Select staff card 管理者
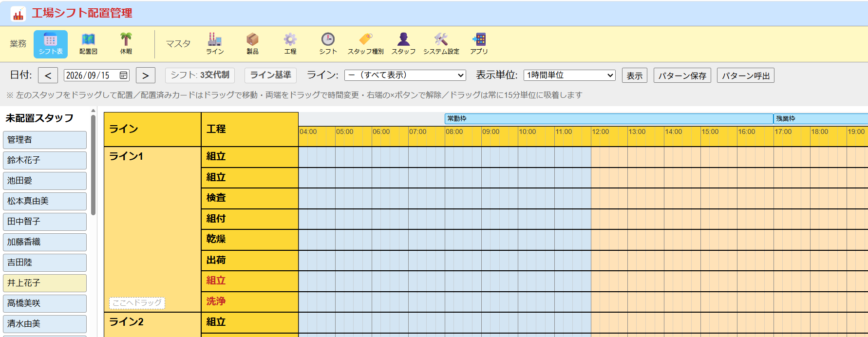The height and width of the screenshot is (337, 868). [x=45, y=140]
